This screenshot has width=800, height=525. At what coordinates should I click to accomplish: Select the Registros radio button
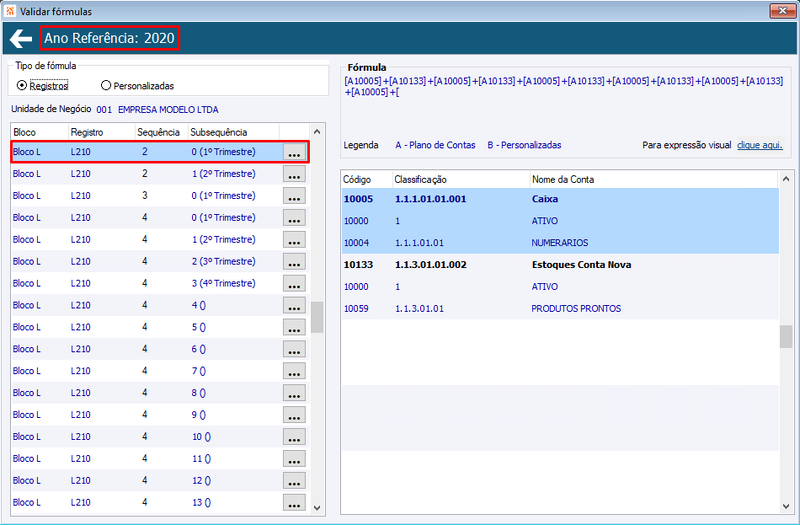tap(21, 86)
